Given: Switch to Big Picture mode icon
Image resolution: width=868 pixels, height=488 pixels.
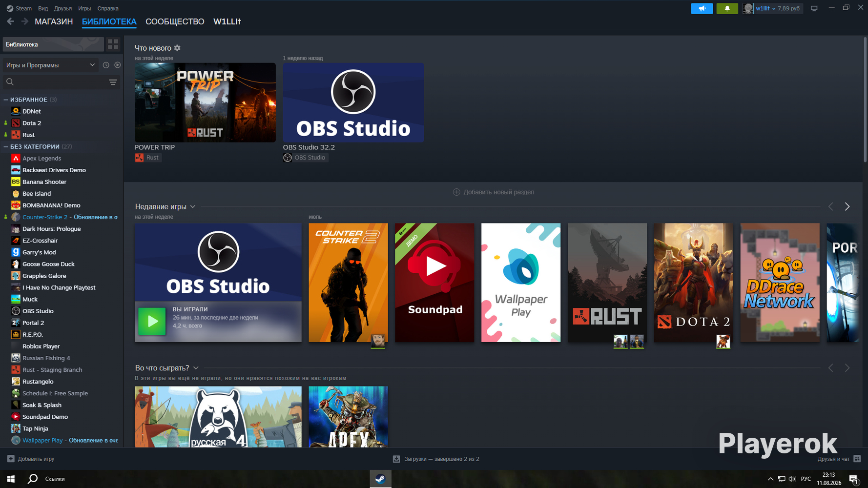Looking at the screenshot, I should coord(814,8).
